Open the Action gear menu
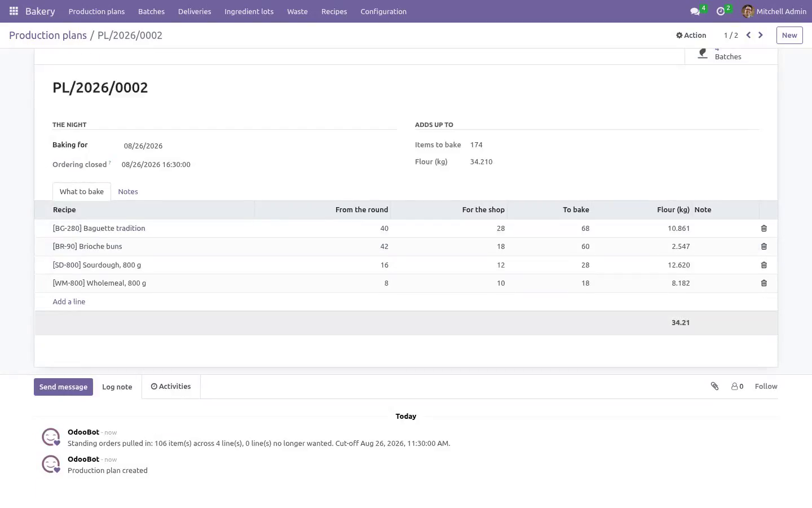 [691, 35]
